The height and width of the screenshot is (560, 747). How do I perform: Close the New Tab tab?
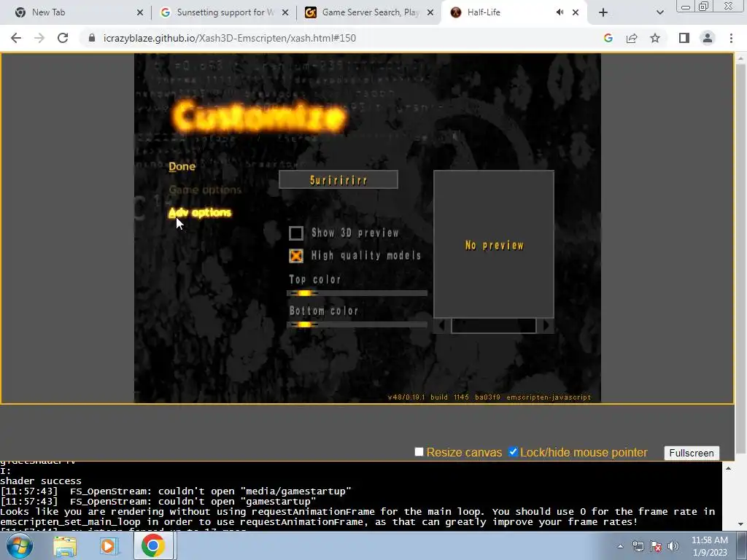[x=139, y=12]
